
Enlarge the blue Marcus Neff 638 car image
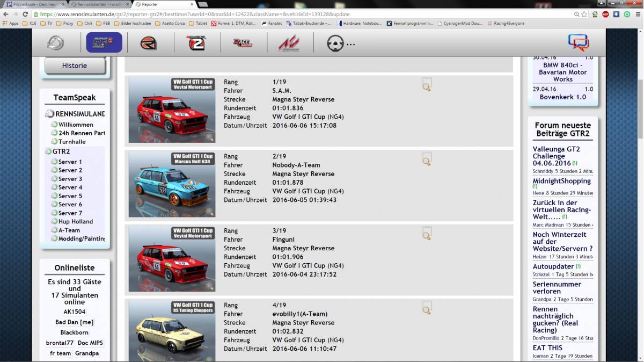[x=172, y=184]
